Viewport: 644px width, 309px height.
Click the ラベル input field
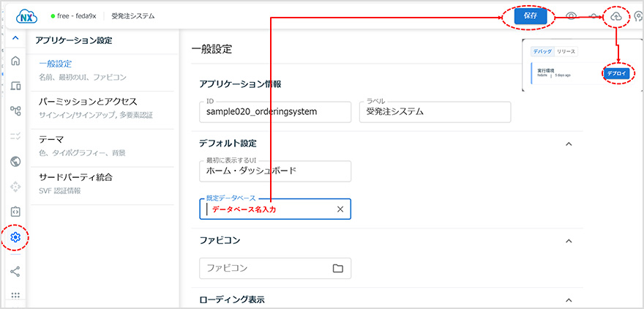point(435,112)
